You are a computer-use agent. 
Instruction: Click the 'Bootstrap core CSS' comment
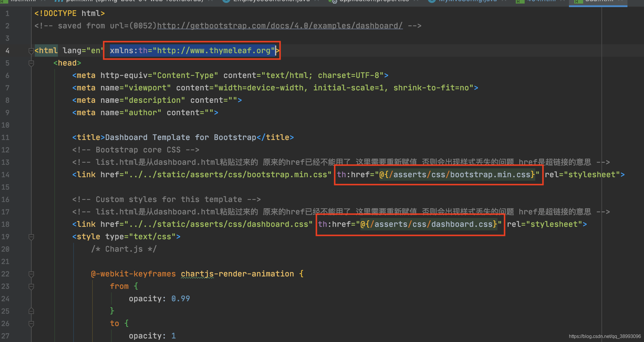[x=136, y=150]
